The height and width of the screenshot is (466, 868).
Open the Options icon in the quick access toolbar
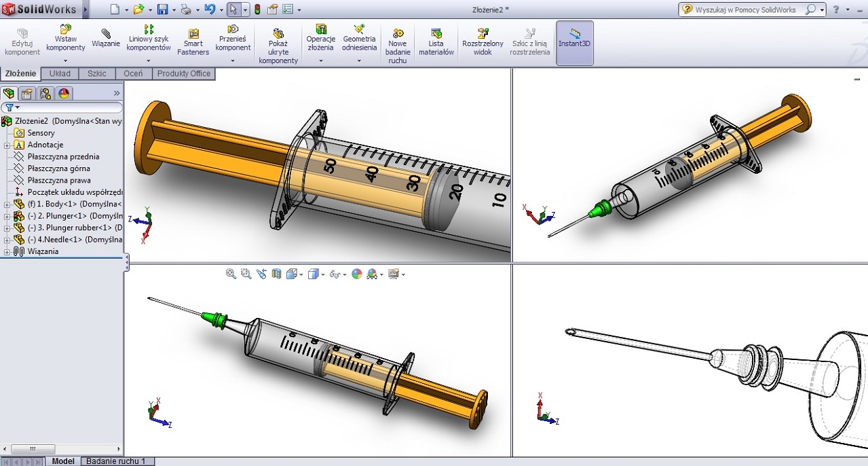[x=288, y=10]
